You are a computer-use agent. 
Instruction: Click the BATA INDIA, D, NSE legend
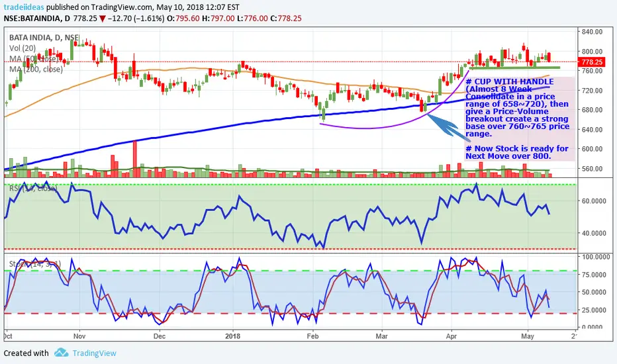44,38
